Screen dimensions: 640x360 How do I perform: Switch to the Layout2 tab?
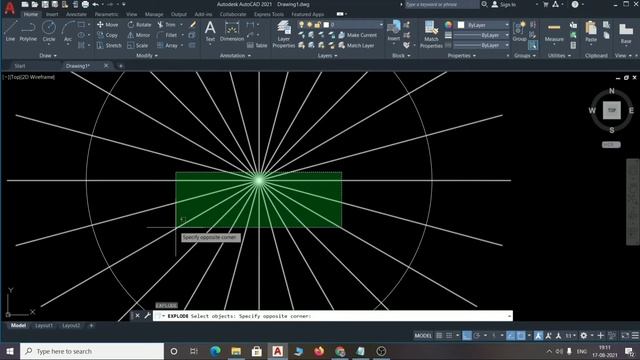tap(71, 326)
